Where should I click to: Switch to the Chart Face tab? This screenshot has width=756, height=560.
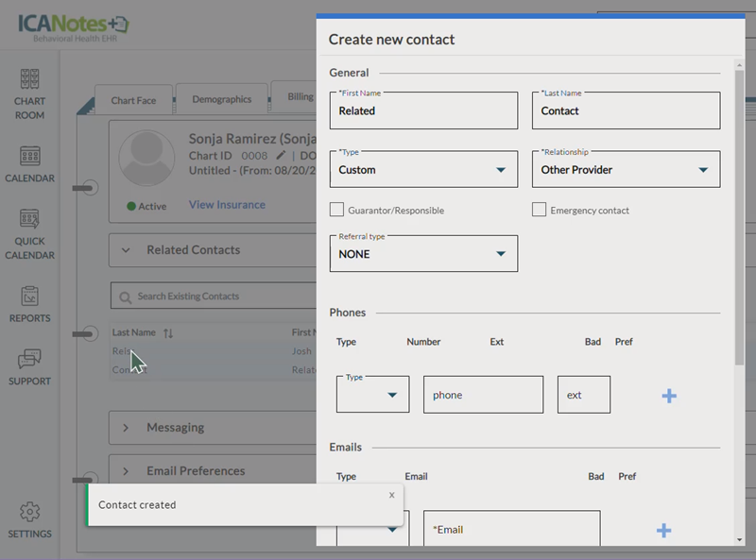(x=133, y=100)
